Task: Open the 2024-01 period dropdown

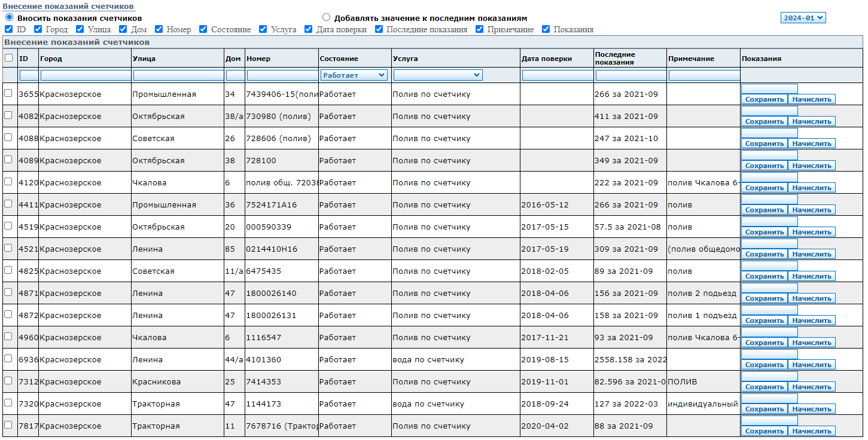Action: click(x=803, y=18)
